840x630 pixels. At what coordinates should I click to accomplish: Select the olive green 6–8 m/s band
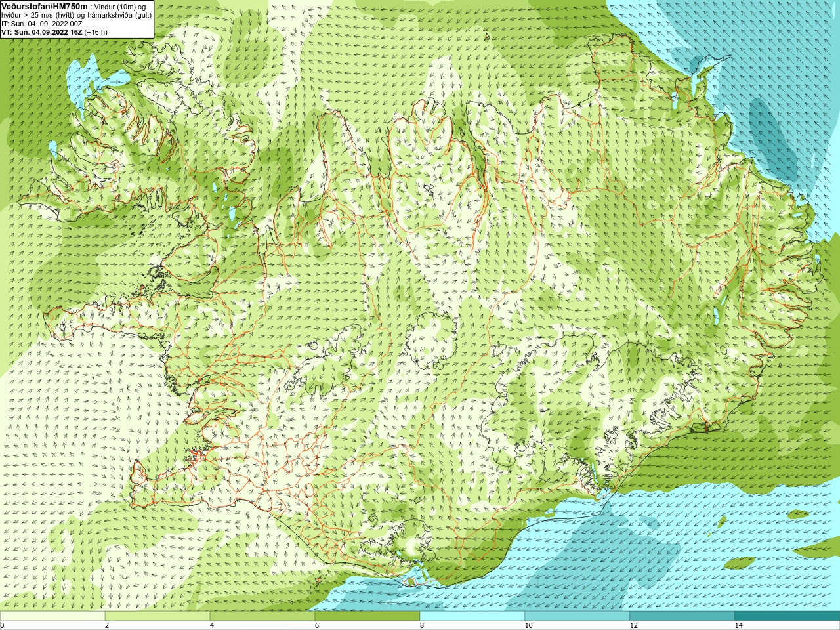tap(367, 616)
